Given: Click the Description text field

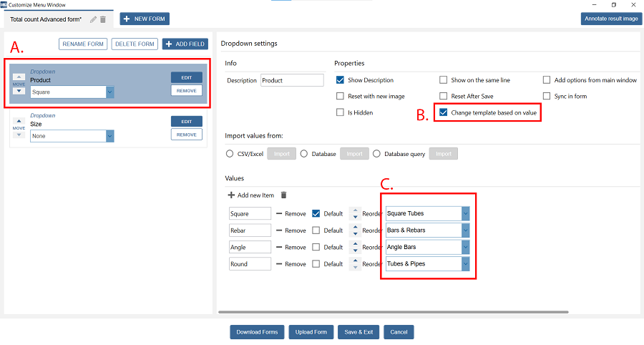Looking at the screenshot, I should click(292, 81).
